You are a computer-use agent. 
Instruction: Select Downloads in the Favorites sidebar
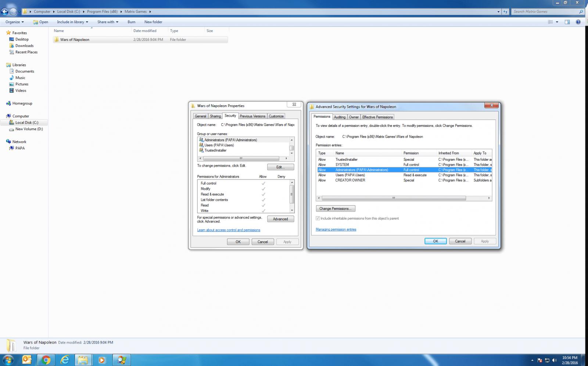click(x=24, y=46)
